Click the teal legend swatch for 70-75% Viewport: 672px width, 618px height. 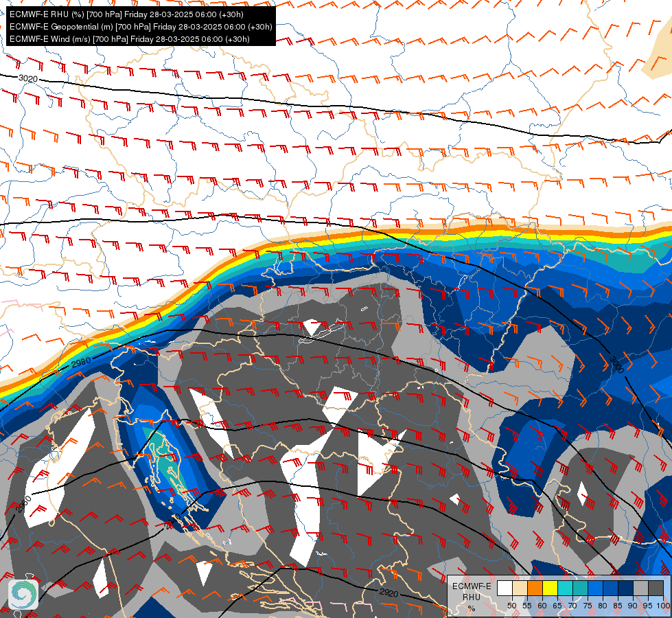pyautogui.click(x=580, y=588)
